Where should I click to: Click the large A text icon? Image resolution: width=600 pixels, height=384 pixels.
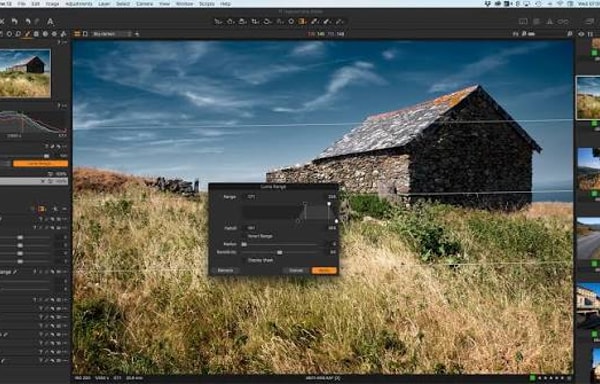pyautogui.click(x=50, y=21)
